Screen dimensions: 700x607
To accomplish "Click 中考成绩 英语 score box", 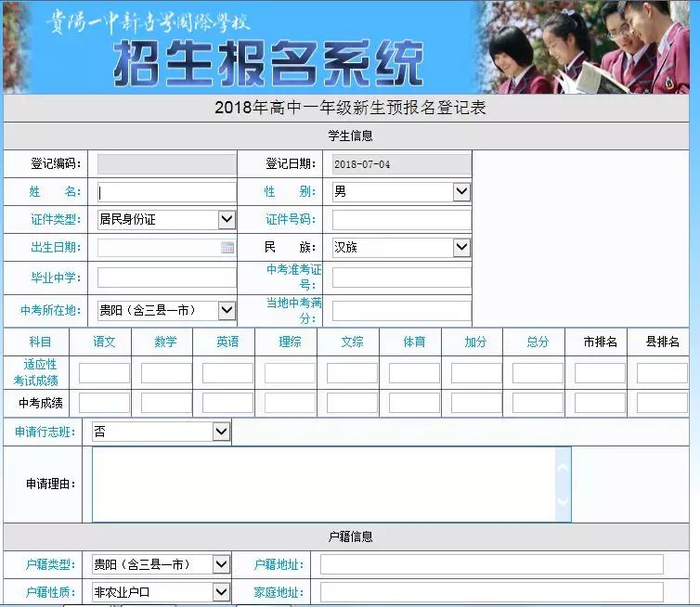I will [x=227, y=403].
